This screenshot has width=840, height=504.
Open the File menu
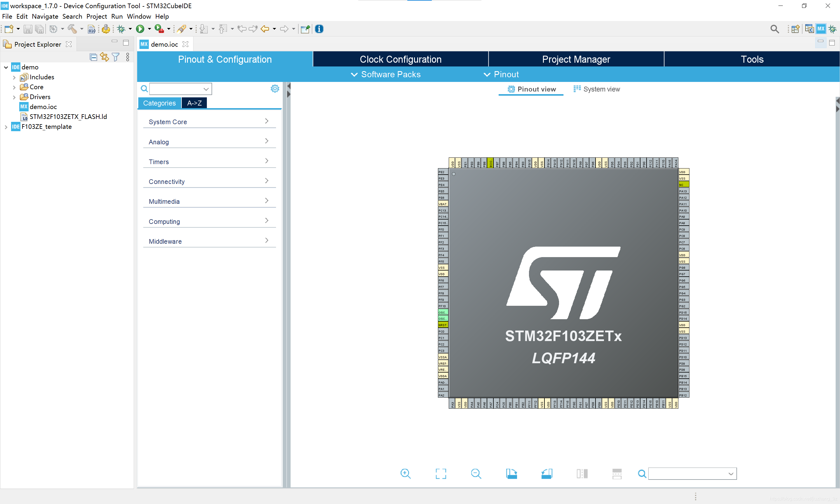7,16
